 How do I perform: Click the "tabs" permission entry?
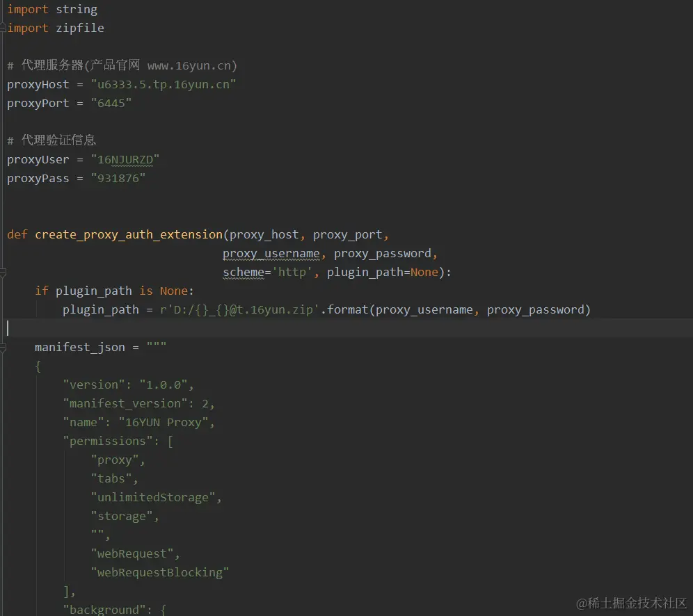point(111,478)
